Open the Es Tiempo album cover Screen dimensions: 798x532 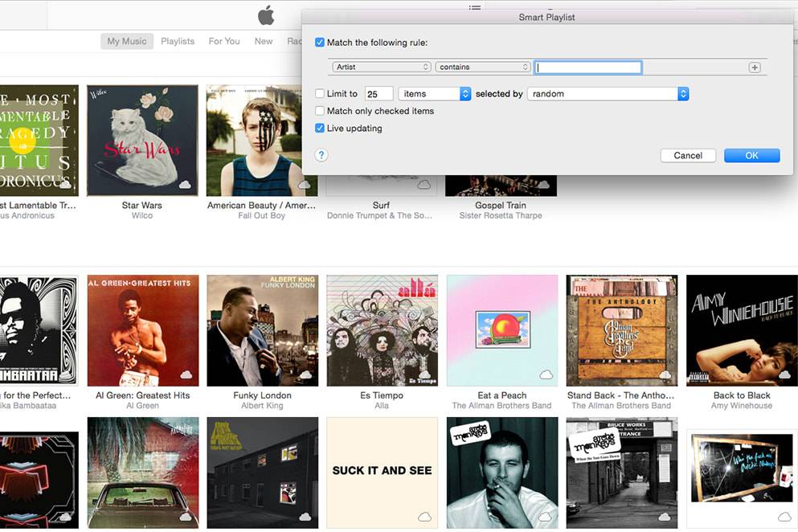click(383, 330)
